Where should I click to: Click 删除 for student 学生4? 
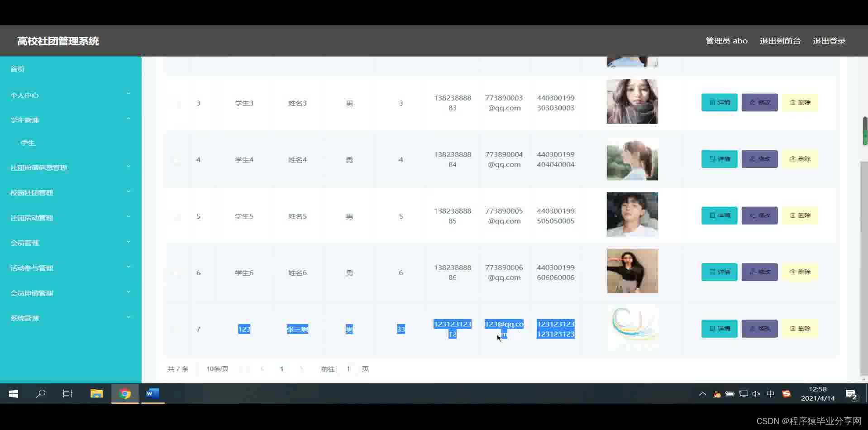coord(800,159)
